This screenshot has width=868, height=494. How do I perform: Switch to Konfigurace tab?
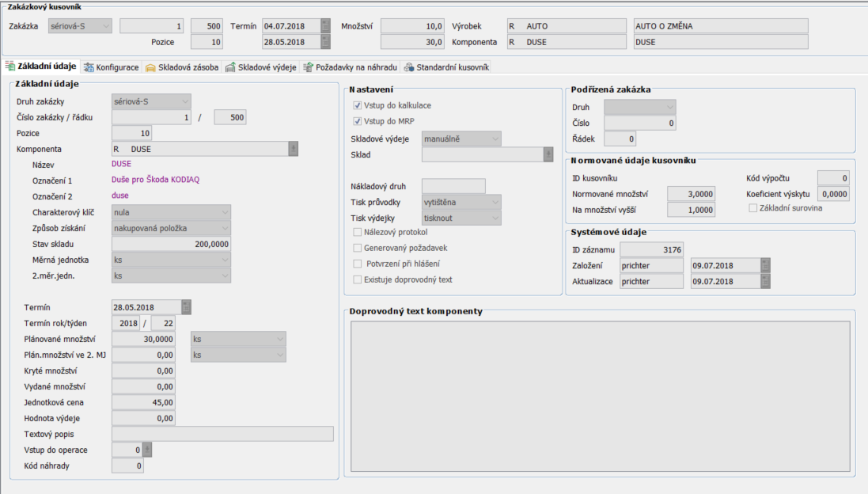click(116, 67)
